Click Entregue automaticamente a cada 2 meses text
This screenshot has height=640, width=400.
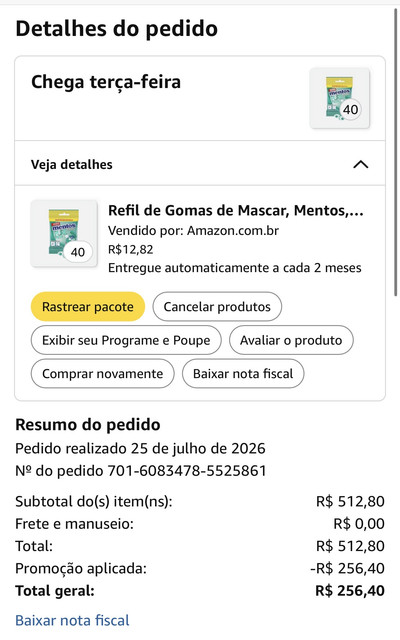pos(235,268)
